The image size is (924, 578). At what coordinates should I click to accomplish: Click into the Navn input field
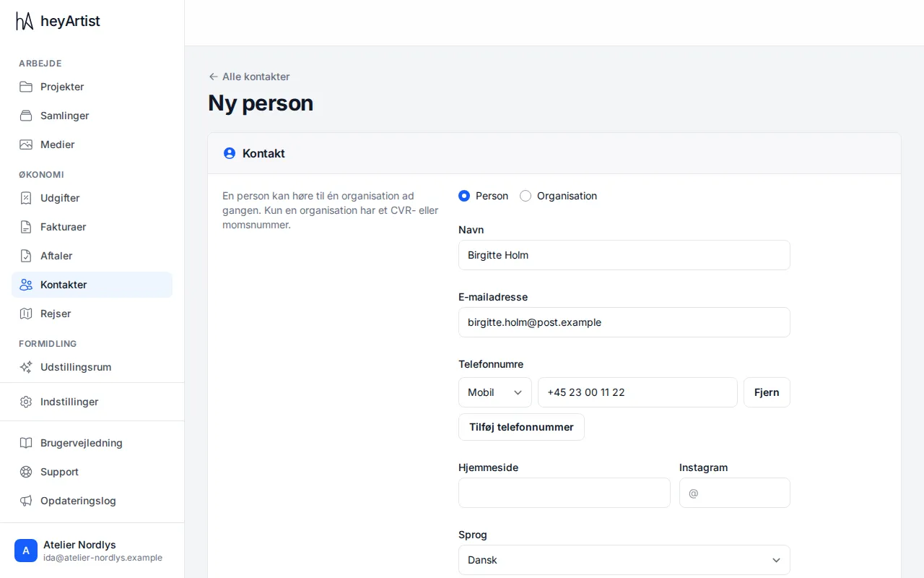(624, 255)
